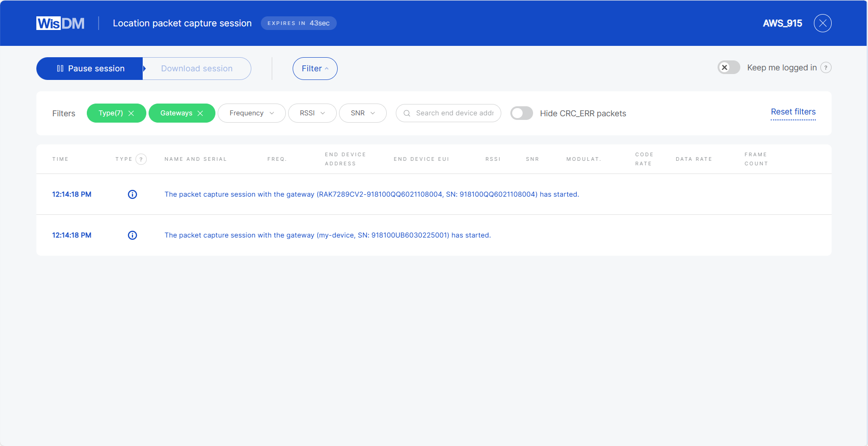This screenshot has width=868, height=446.
Task: Click Download session button
Action: [197, 69]
